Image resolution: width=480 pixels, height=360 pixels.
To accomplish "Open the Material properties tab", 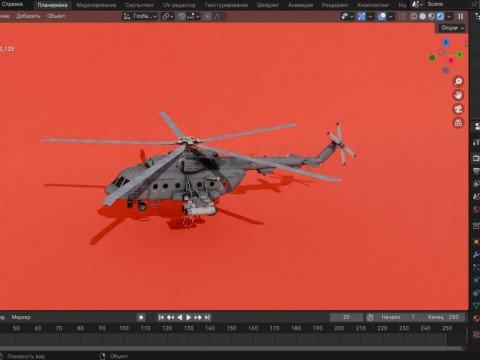I will (x=476, y=318).
